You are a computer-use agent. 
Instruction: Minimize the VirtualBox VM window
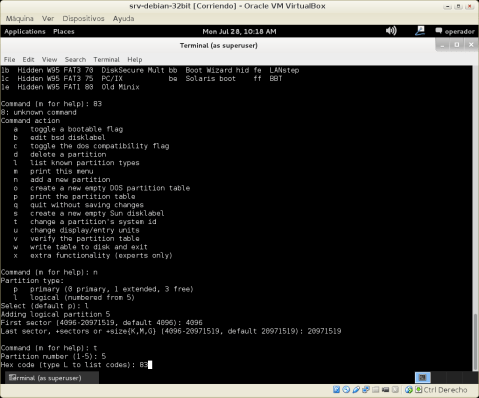pos(447,6)
